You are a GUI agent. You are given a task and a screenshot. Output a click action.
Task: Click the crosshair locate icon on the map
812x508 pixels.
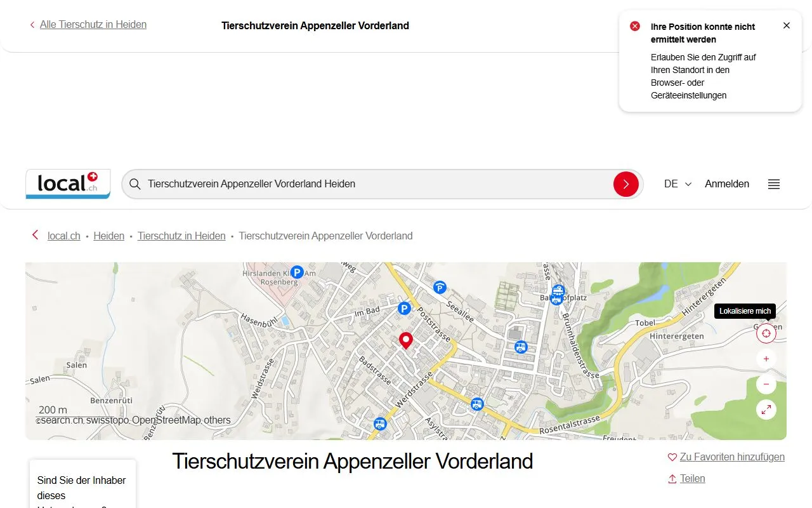click(x=766, y=333)
